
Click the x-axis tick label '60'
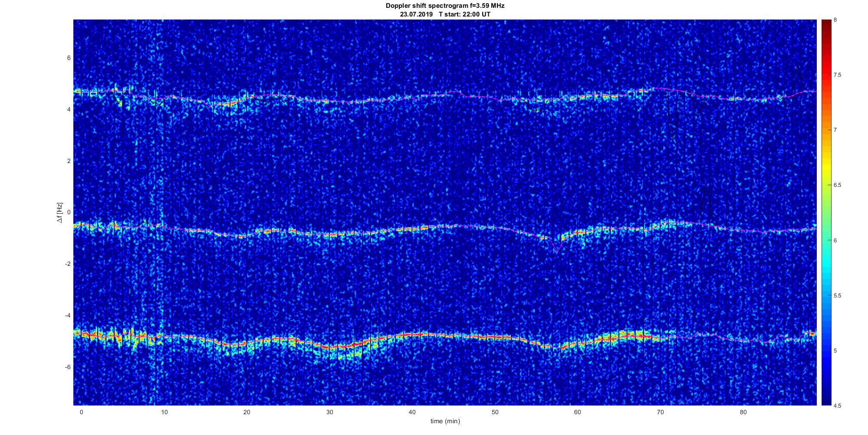[x=578, y=412]
